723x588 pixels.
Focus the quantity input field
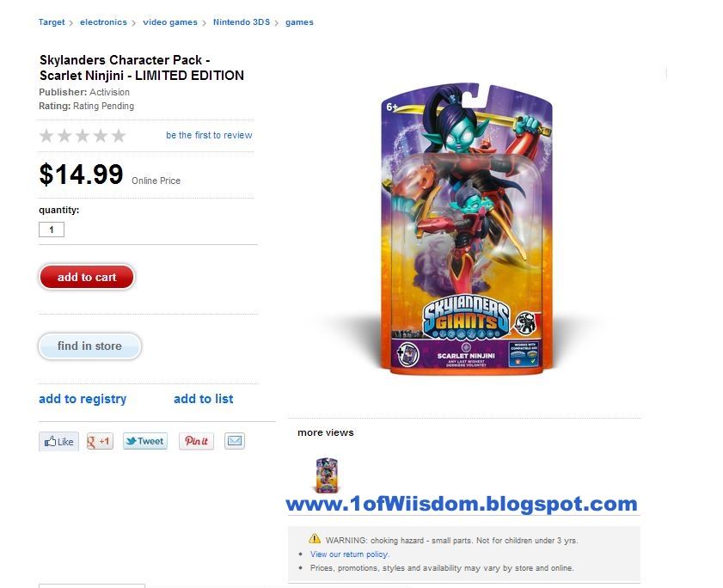(x=52, y=230)
